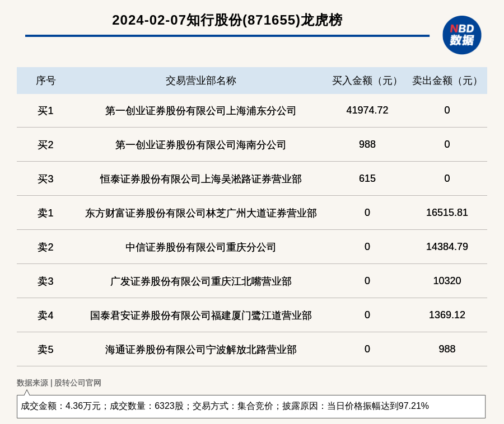Image resolution: width=504 pixels, height=424 pixels.
Task: Click the 0 buy amount in 卖3 row
Action: pos(367,281)
